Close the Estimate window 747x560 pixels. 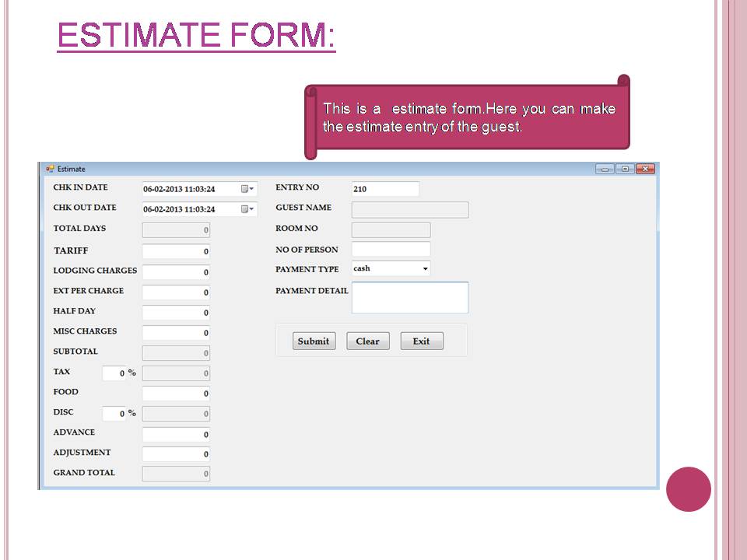pyautogui.click(x=645, y=169)
